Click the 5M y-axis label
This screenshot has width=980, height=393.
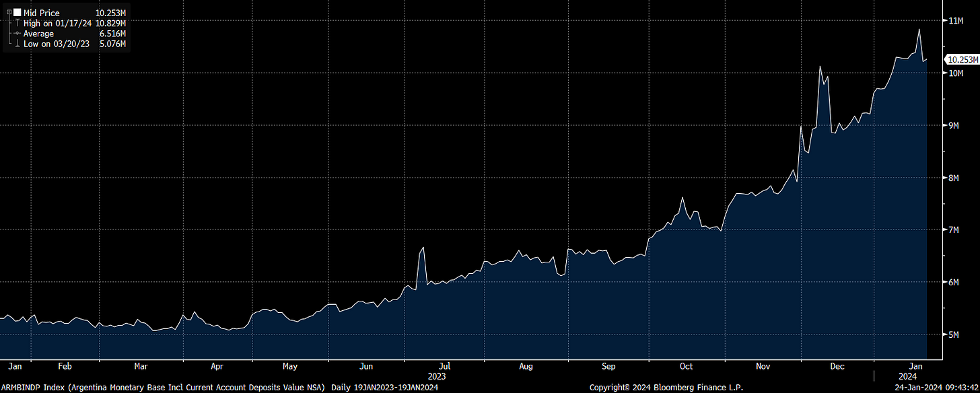pos(954,334)
